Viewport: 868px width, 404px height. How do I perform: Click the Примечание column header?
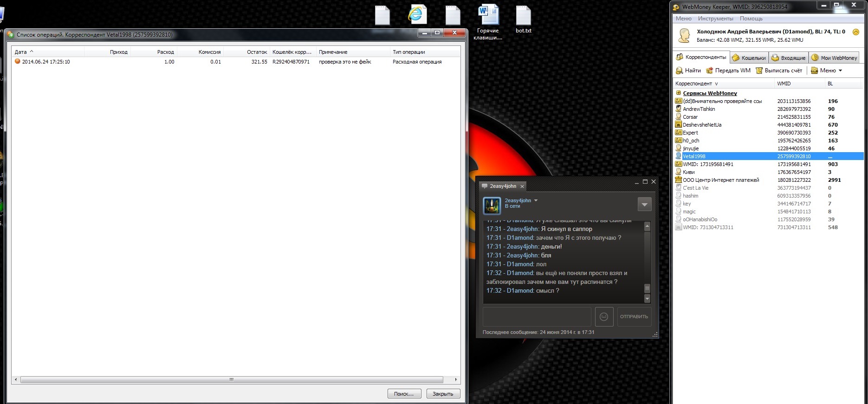353,52
